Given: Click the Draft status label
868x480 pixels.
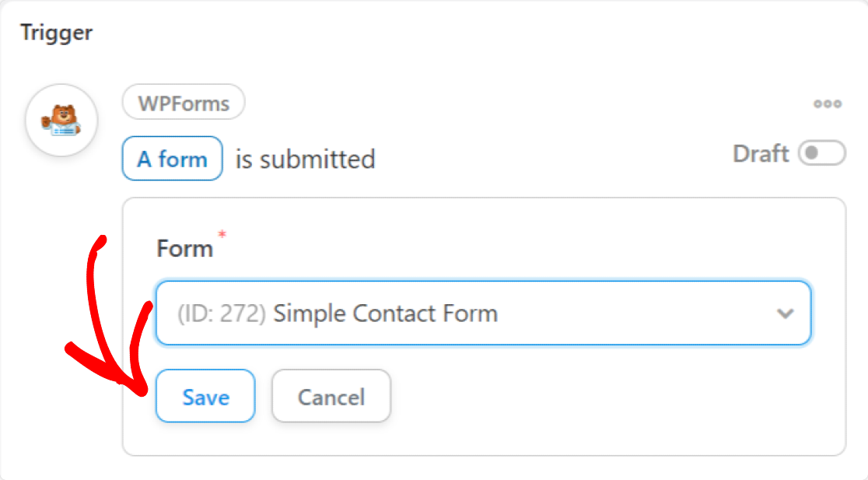Looking at the screenshot, I should coord(761,153).
